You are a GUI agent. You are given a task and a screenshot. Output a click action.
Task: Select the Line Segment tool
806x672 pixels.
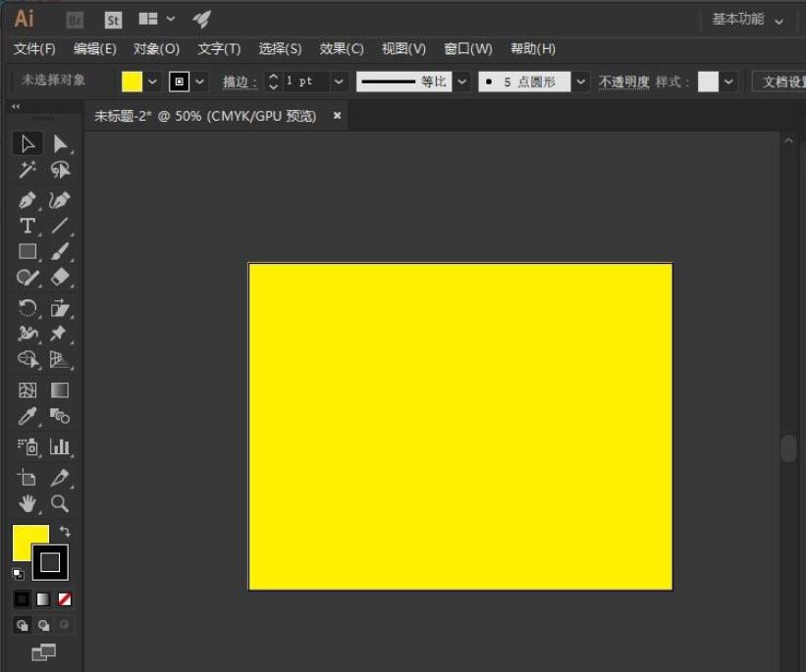coord(60,226)
